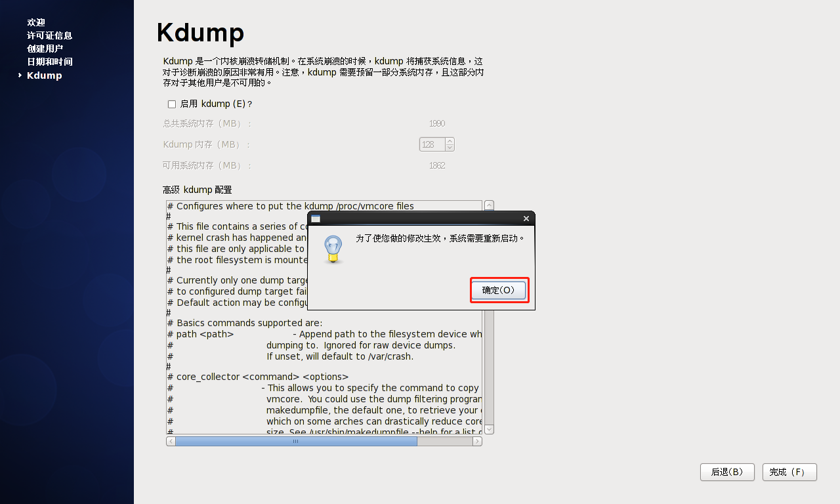This screenshot has height=504, width=840.
Task: Click the 高级 kdump 配置 label
Action: pos(198,190)
